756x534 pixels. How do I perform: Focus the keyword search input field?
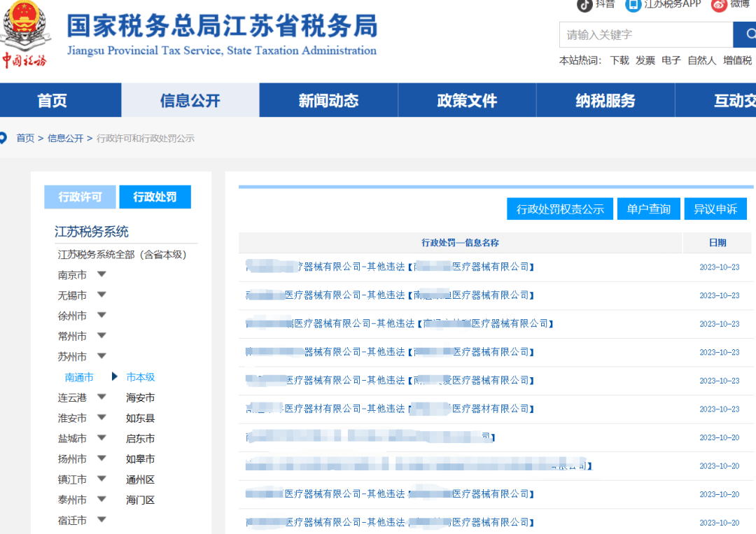[645, 35]
